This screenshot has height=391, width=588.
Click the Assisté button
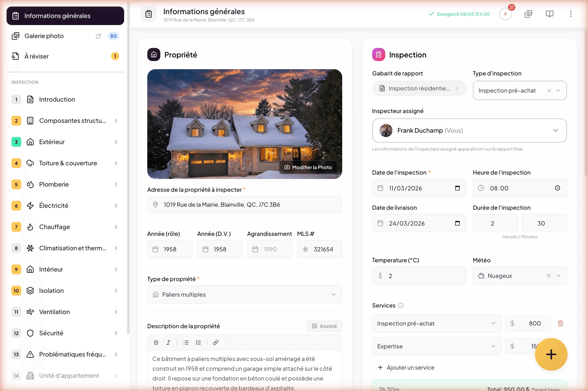[x=324, y=326]
